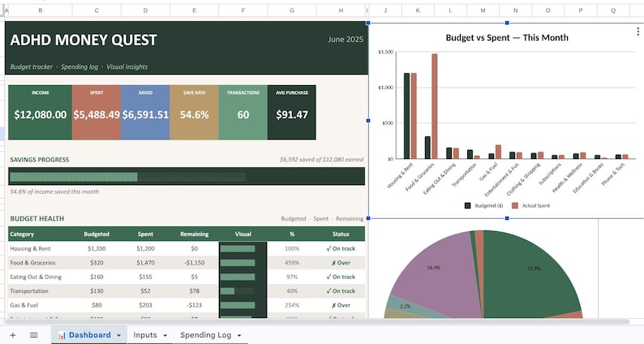Click the On track status for Transportation

pyautogui.click(x=341, y=291)
